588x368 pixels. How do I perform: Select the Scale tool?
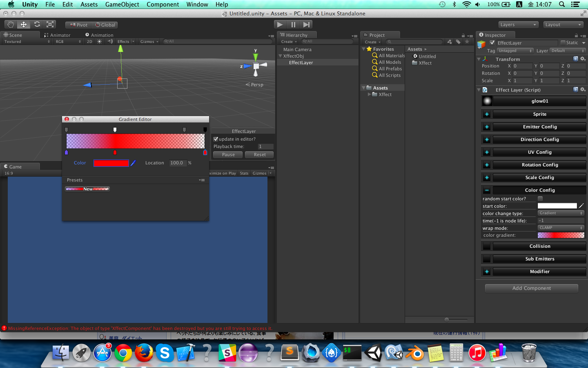(50, 25)
